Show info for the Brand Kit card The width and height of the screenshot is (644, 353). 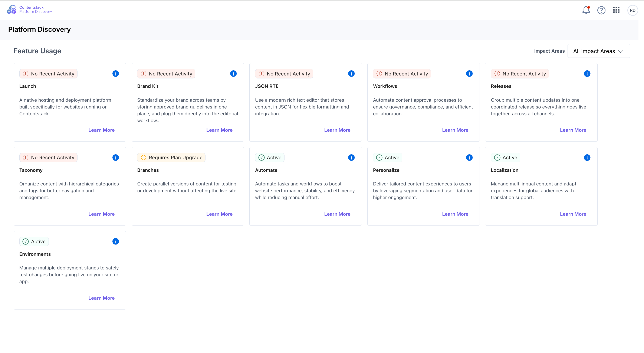[x=233, y=74]
